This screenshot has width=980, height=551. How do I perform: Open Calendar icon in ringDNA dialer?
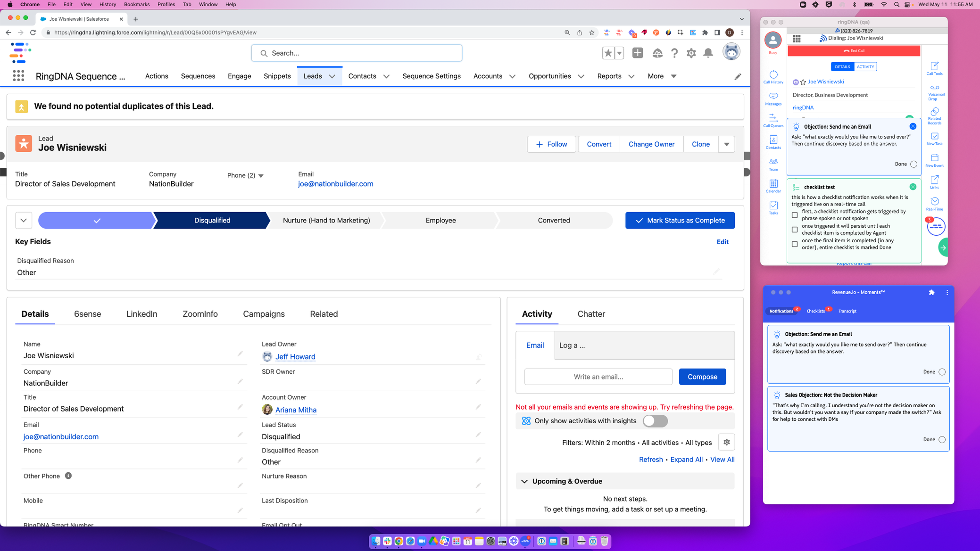pos(773,186)
